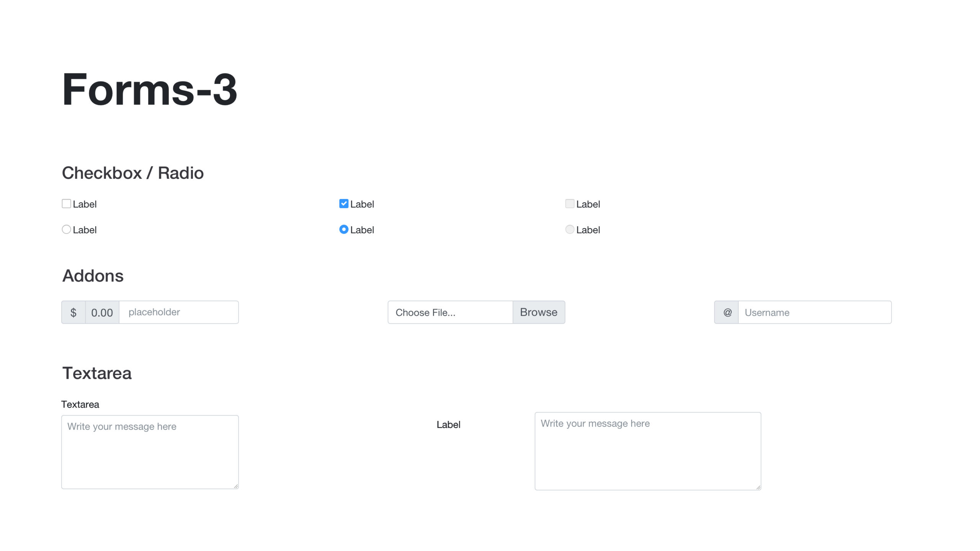Click the Choose File input area
The height and width of the screenshot is (551, 980).
(x=450, y=311)
